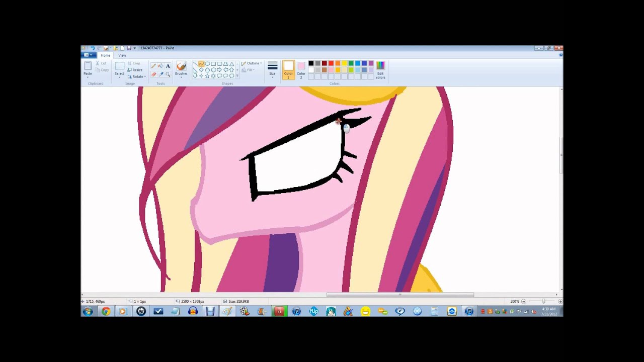Choose the Triangle shape
This screenshot has height=362, width=644.
point(232,64)
